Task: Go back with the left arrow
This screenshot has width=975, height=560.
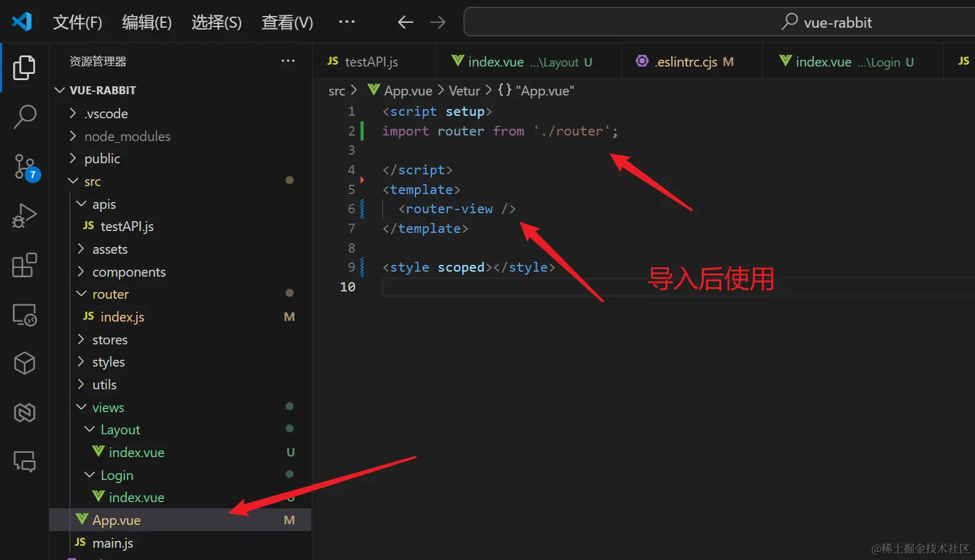Action: (x=405, y=22)
